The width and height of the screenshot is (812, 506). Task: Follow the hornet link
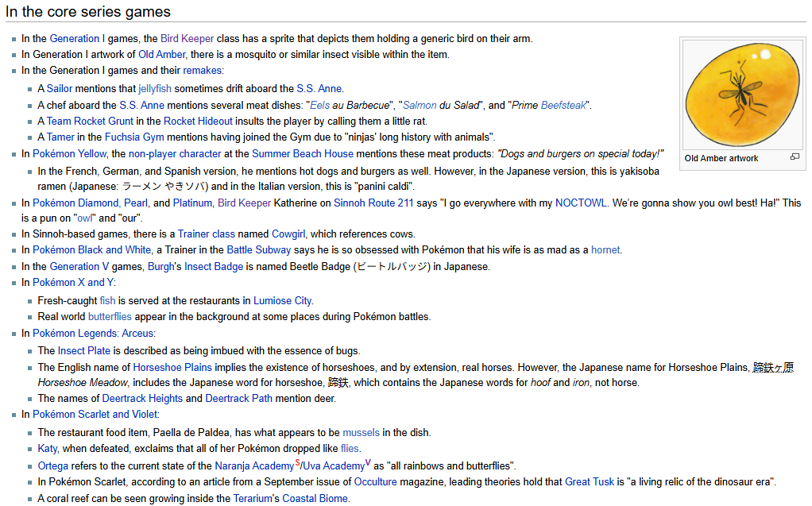point(605,250)
